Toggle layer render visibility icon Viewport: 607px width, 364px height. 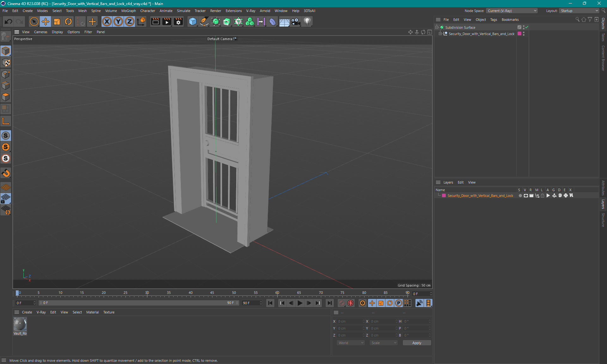[x=531, y=196]
